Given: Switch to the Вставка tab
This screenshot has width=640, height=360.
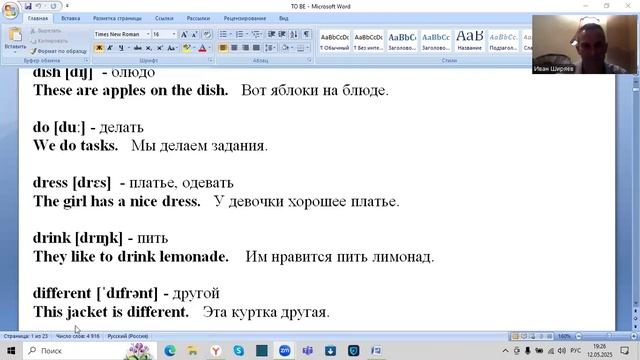Looking at the screenshot, I should point(71,18).
